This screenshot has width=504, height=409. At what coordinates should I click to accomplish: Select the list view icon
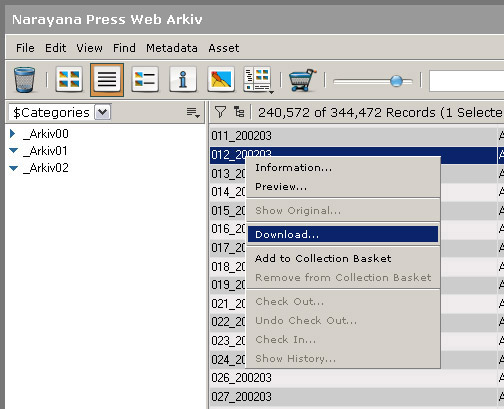pos(107,80)
